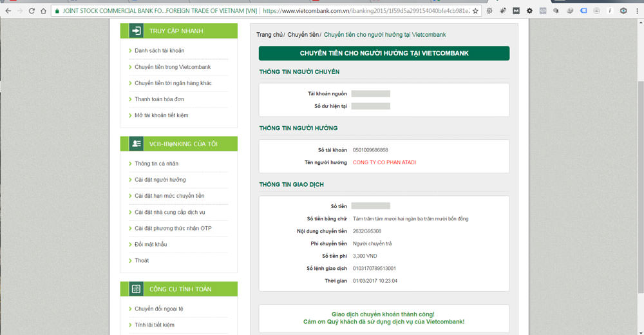Viewport: 644px width, 335px height.
Task: Open Đổi mật khẩu in sidebar
Action: tap(151, 244)
